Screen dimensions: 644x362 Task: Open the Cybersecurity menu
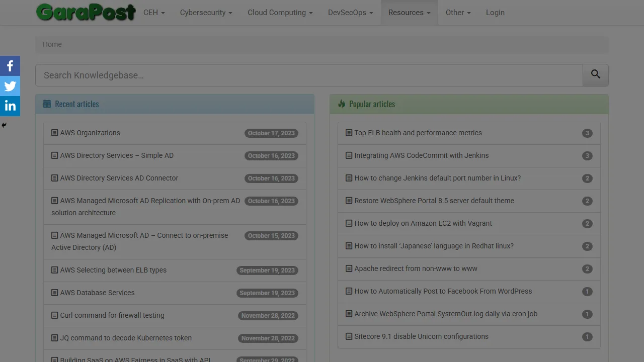click(x=206, y=13)
